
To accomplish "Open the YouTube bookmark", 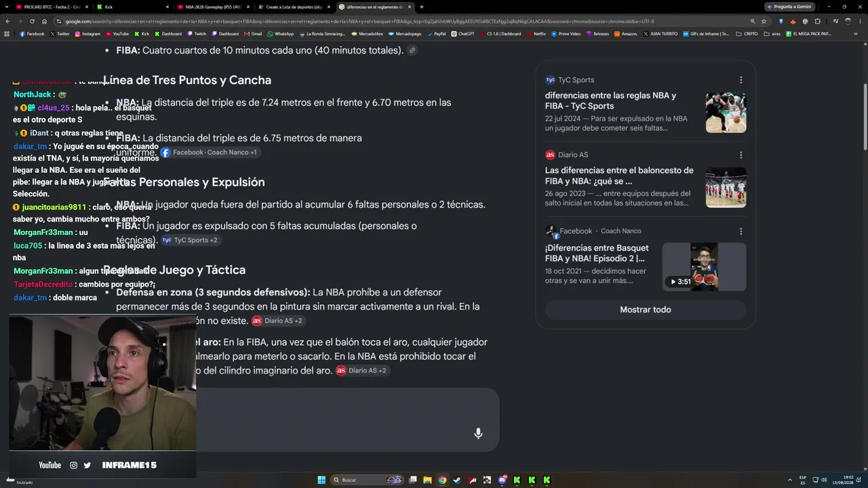I will point(117,34).
